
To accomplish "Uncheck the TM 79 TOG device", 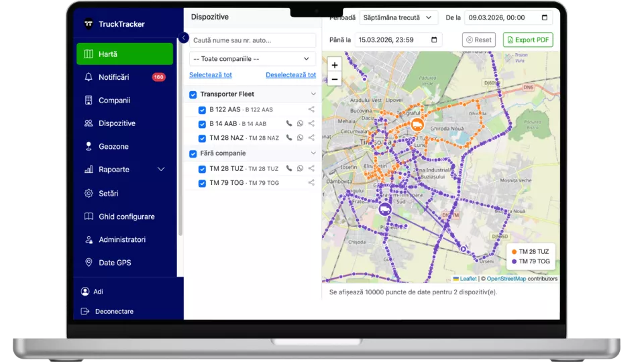I will tap(202, 183).
